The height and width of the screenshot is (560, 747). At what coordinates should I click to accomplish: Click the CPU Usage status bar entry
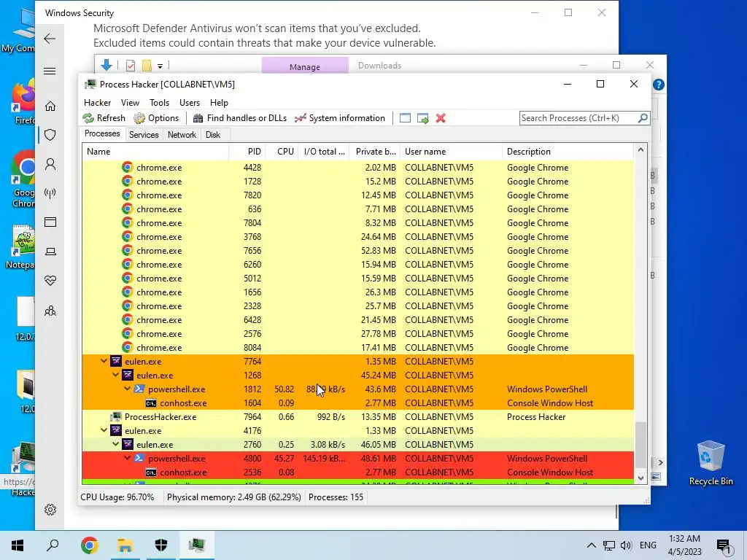coord(117,497)
